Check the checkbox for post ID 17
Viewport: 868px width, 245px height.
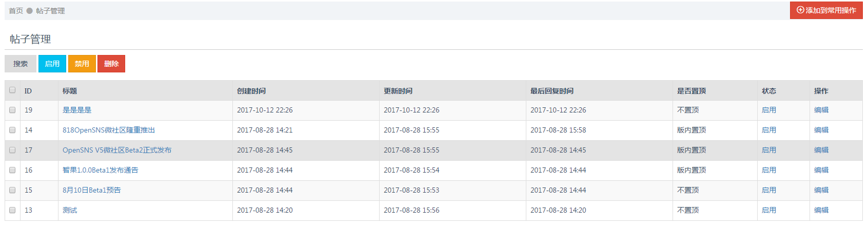(12, 150)
